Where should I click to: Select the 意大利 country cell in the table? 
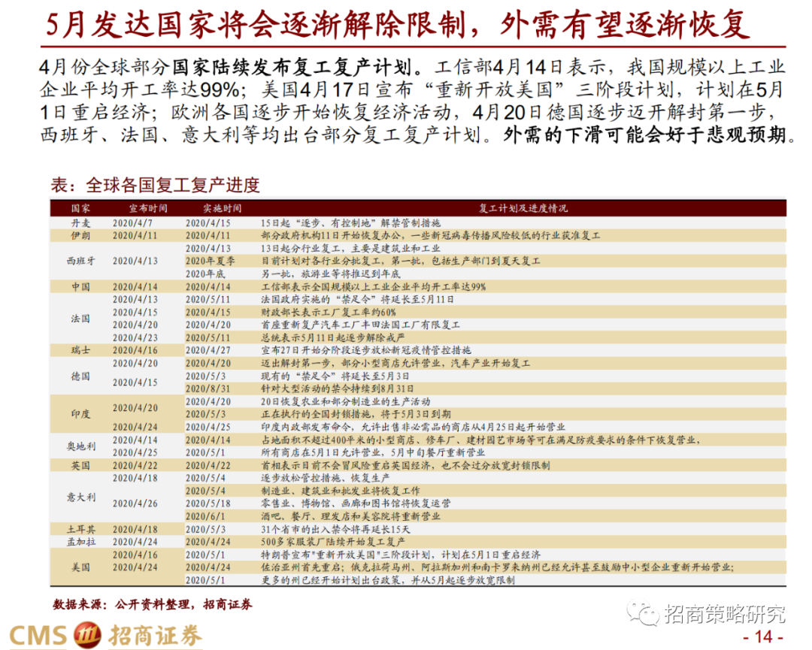point(80,497)
